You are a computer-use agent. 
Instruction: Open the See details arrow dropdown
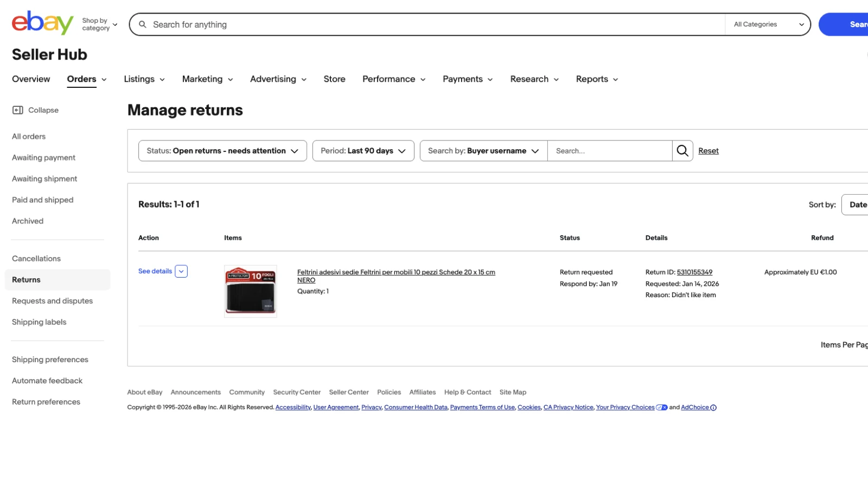coord(181,272)
